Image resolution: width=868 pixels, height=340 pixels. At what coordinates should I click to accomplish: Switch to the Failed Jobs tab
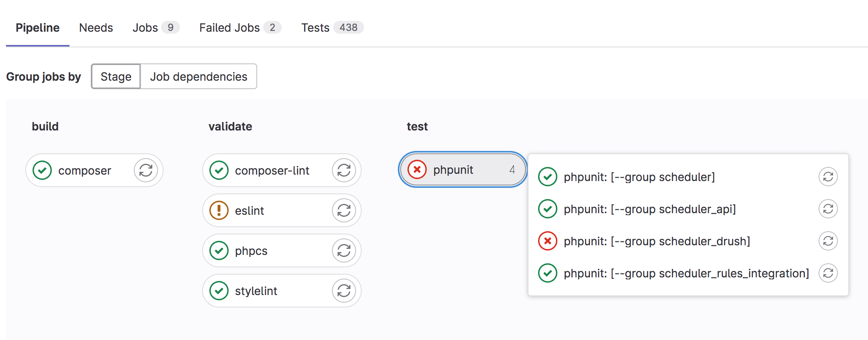pyautogui.click(x=240, y=28)
